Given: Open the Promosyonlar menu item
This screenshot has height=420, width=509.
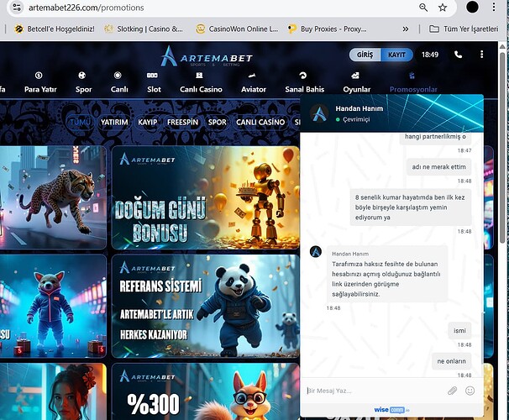Looking at the screenshot, I should (x=413, y=89).
